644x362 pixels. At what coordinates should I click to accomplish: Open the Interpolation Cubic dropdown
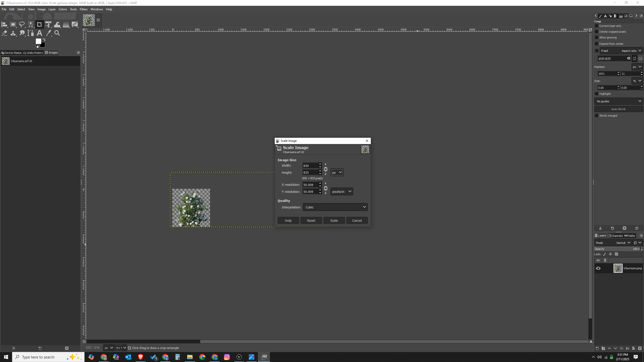[335, 207]
